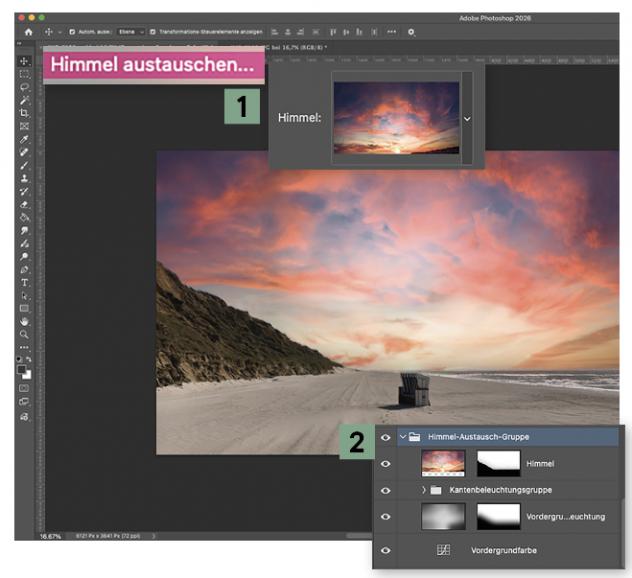Choose the Crop tool

[x=25, y=113]
